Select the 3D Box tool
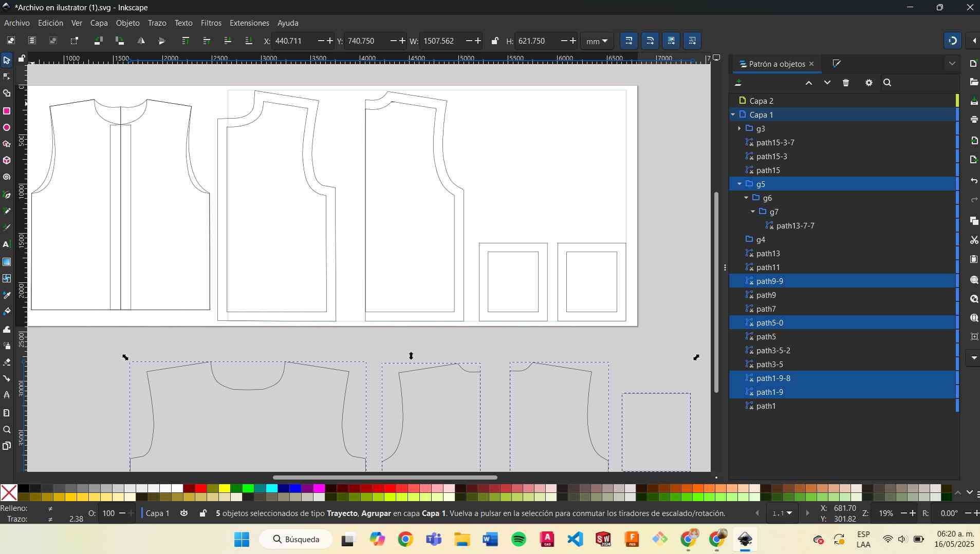The image size is (980, 554). tap(7, 160)
